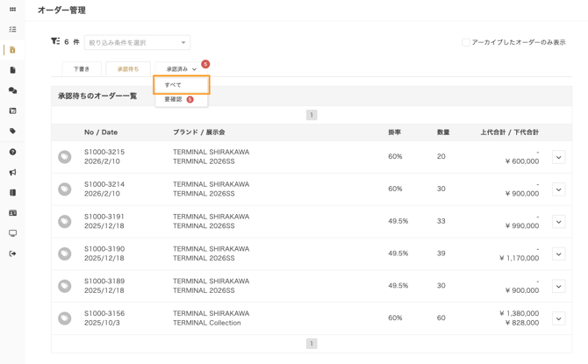Switch to the 下書き tab
The width and height of the screenshot is (588, 364).
coord(82,68)
